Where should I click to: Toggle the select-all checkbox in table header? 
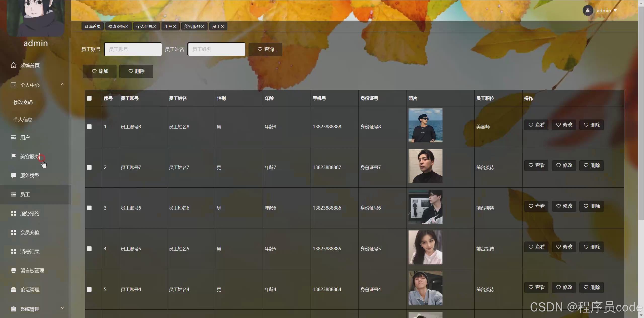(x=89, y=98)
